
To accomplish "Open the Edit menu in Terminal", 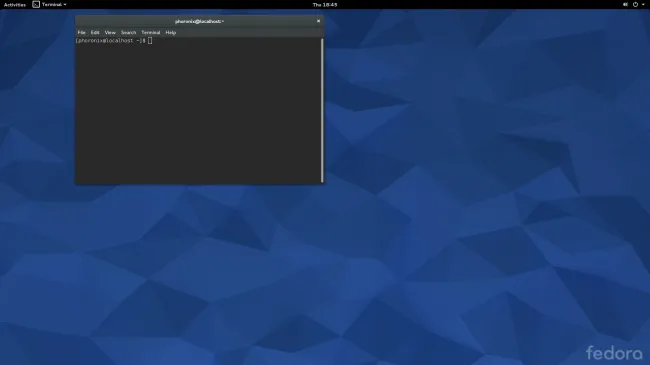I will (x=95, y=32).
